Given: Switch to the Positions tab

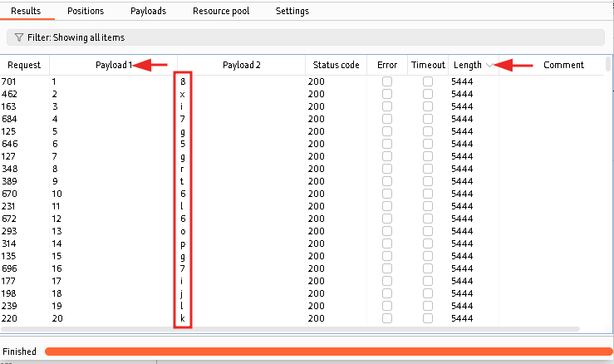Looking at the screenshot, I should point(86,11).
